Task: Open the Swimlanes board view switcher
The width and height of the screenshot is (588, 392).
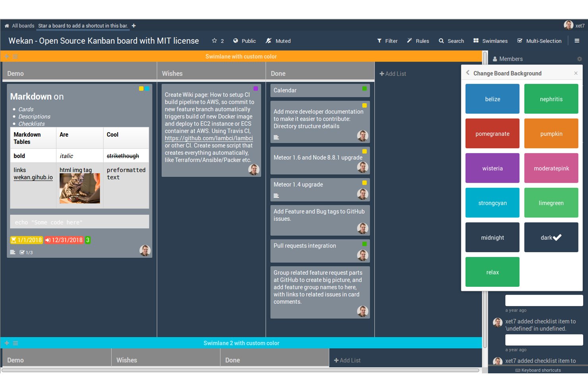Action: [491, 41]
